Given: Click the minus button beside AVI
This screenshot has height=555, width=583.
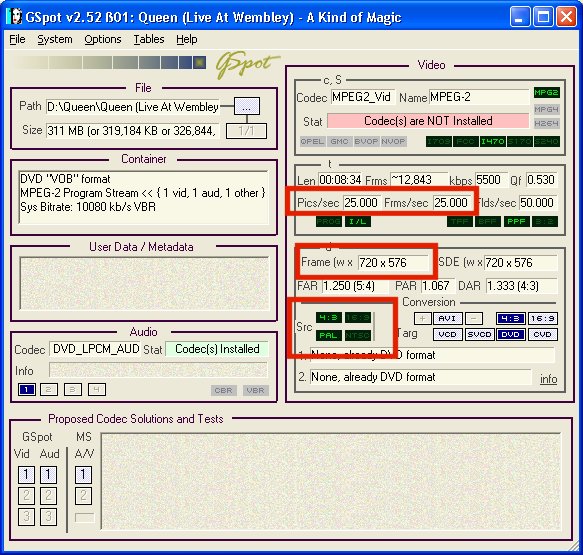Looking at the screenshot, I should pyautogui.click(x=474, y=319).
